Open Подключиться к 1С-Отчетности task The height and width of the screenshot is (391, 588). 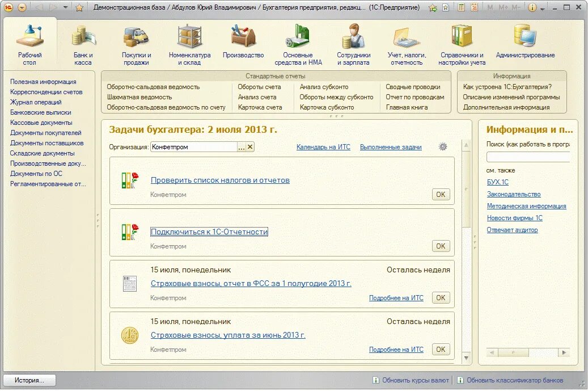coord(209,232)
